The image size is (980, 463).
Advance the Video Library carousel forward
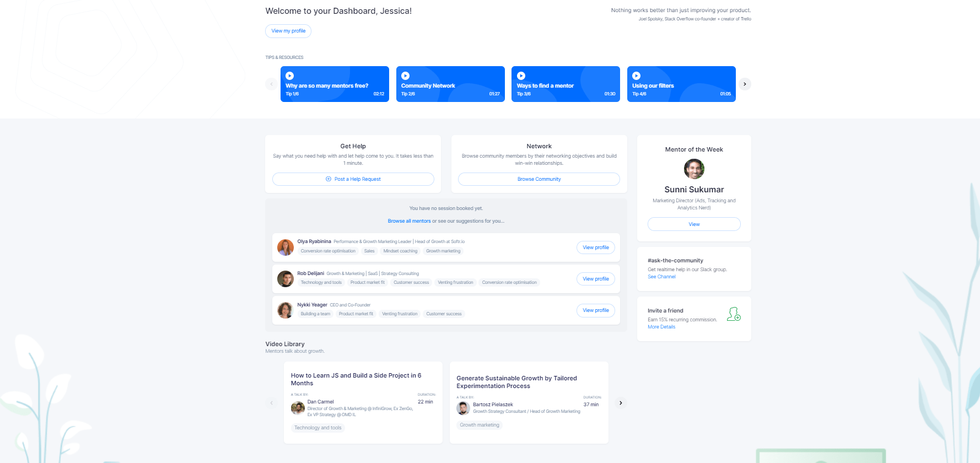621,403
